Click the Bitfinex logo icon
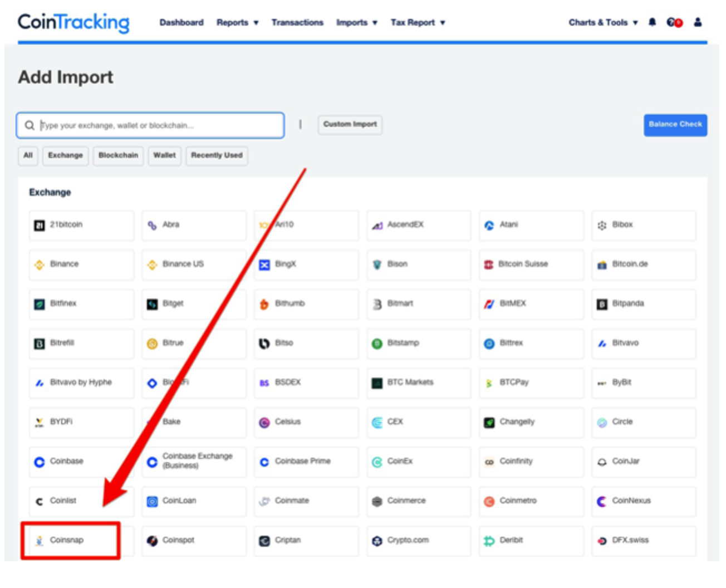The image size is (726, 588). click(40, 305)
